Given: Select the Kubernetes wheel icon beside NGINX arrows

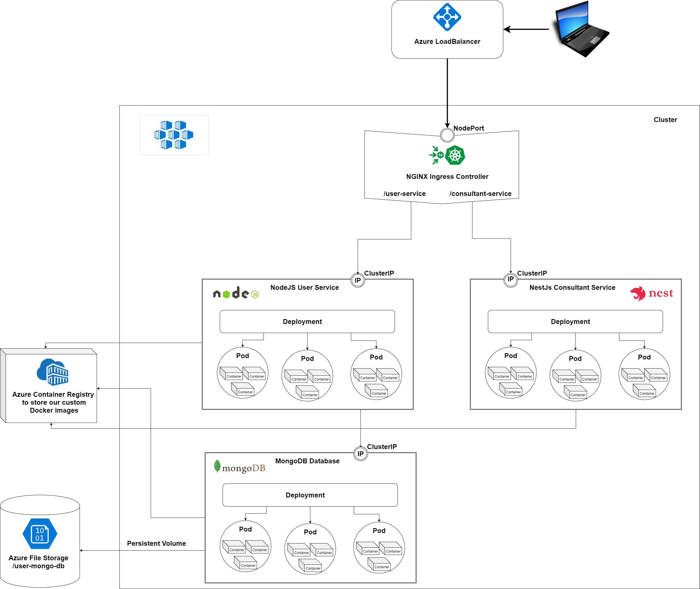Looking at the screenshot, I should tap(455, 155).
